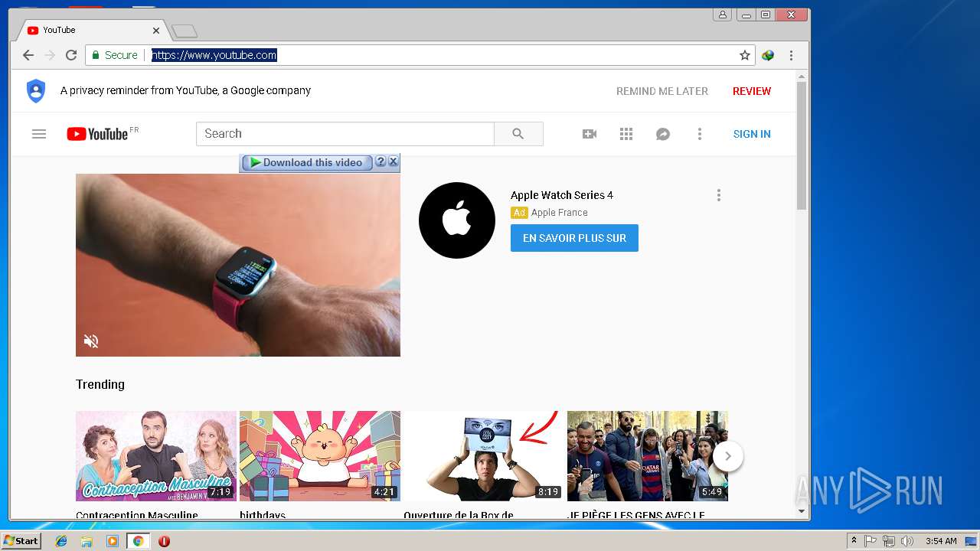Select the YouTube browser tab
Image resolution: width=980 pixels, height=551 pixels.
click(x=90, y=30)
